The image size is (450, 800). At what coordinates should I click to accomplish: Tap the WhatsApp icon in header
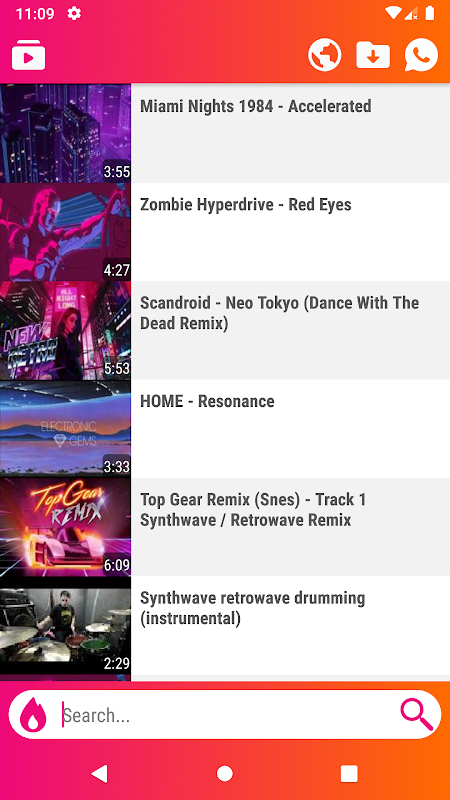point(421,55)
